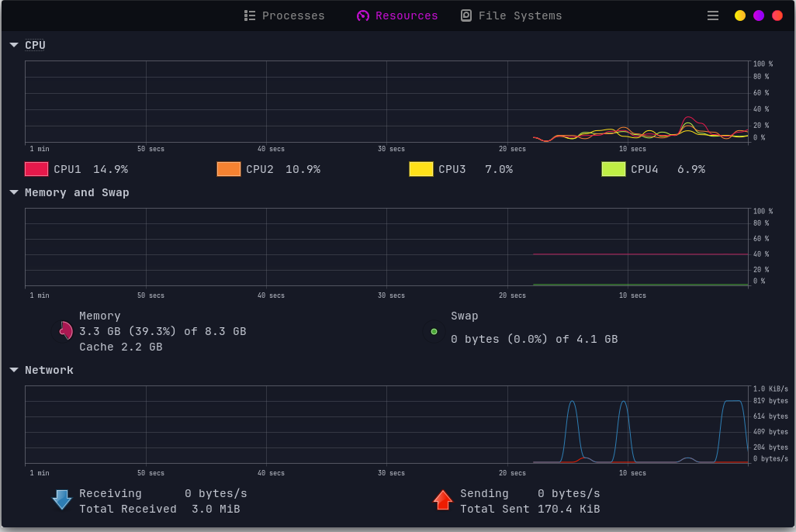Collapse the Memory and Swap section

click(13, 192)
